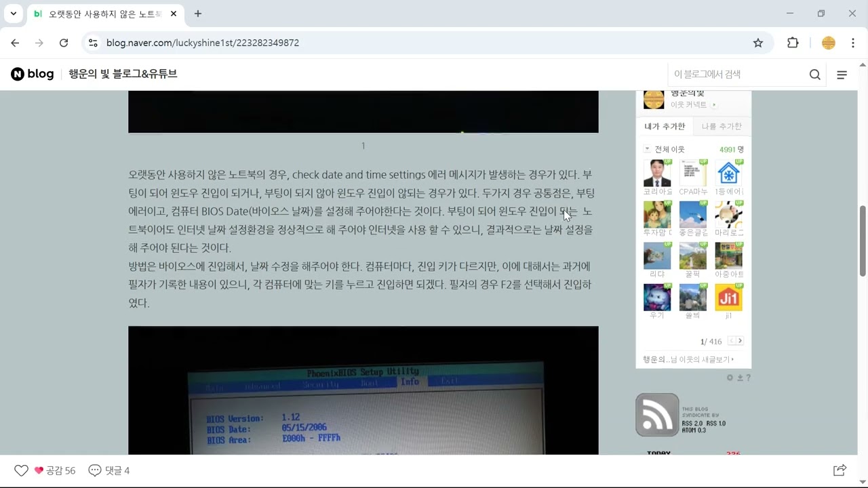Click the widget settings gear icon
Viewport: 868px width, 488px height.
click(x=730, y=378)
